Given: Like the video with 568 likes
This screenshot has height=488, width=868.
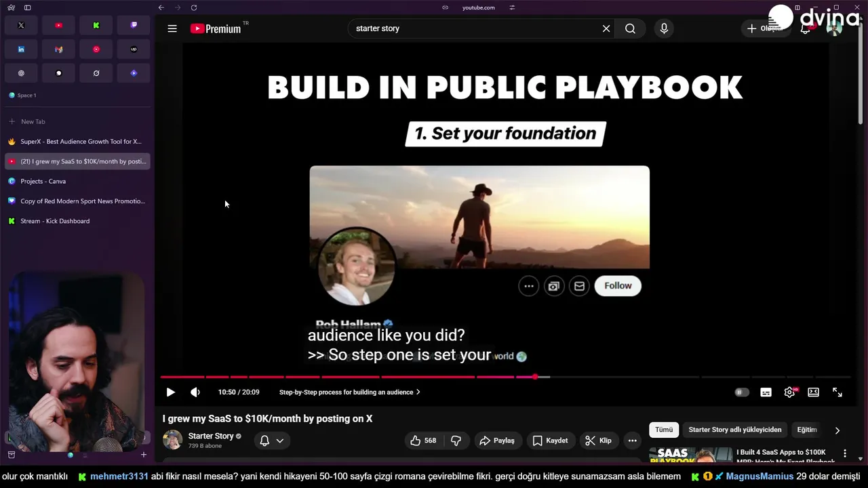Looking at the screenshot, I should click(423, 441).
